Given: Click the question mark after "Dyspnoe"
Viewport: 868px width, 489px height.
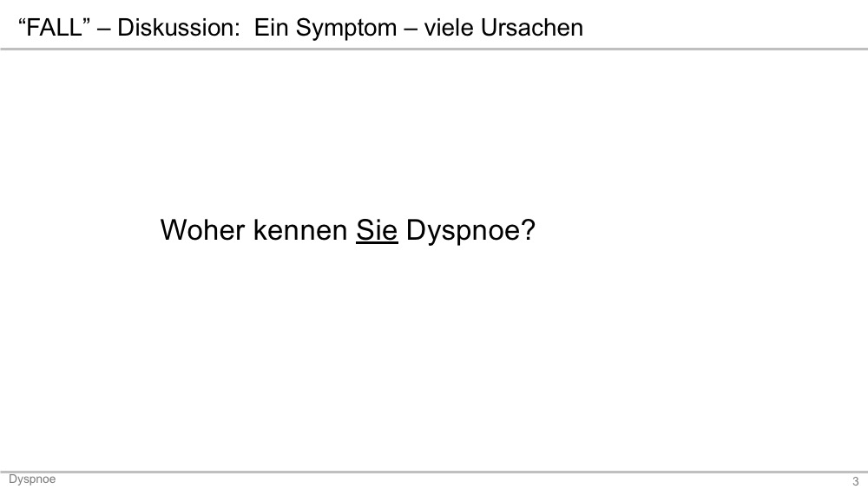Looking at the screenshot, I should click(x=528, y=230).
